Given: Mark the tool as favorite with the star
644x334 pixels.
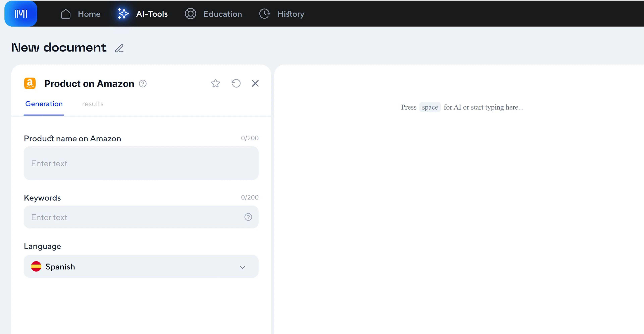Looking at the screenshot, I should tap(215, 83).
